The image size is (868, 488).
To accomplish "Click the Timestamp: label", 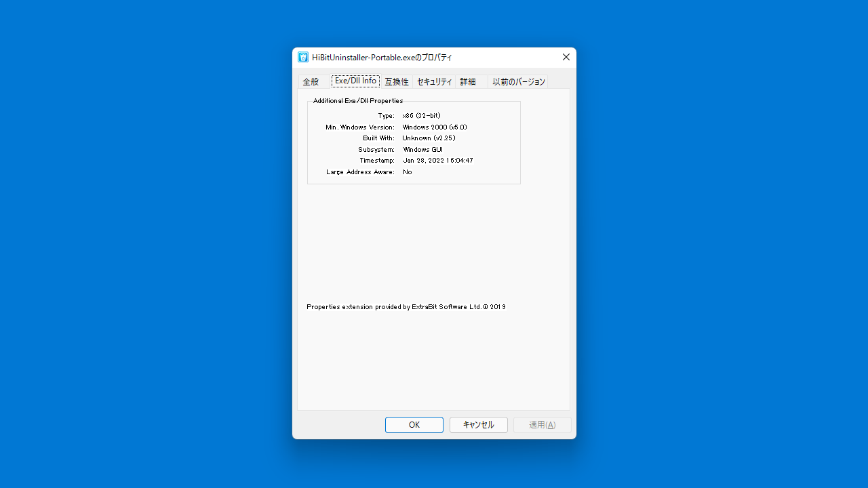I will coord(377,161).
